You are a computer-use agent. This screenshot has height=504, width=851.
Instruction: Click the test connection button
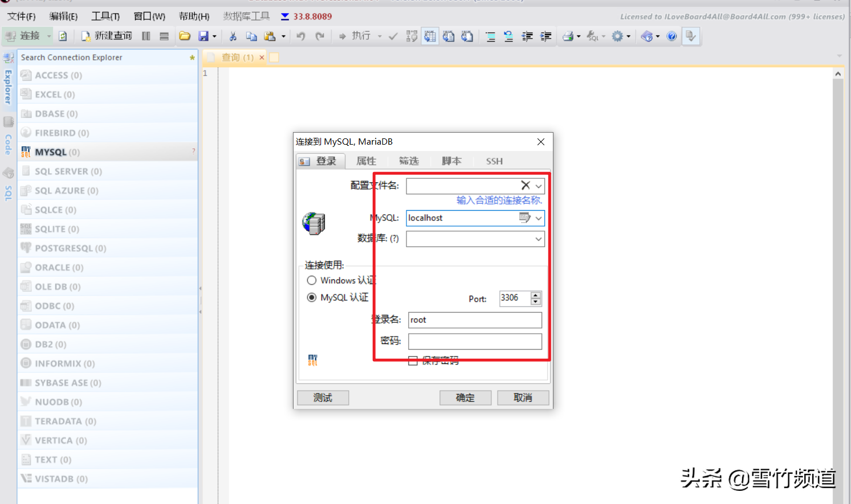(x=323, y=398)
